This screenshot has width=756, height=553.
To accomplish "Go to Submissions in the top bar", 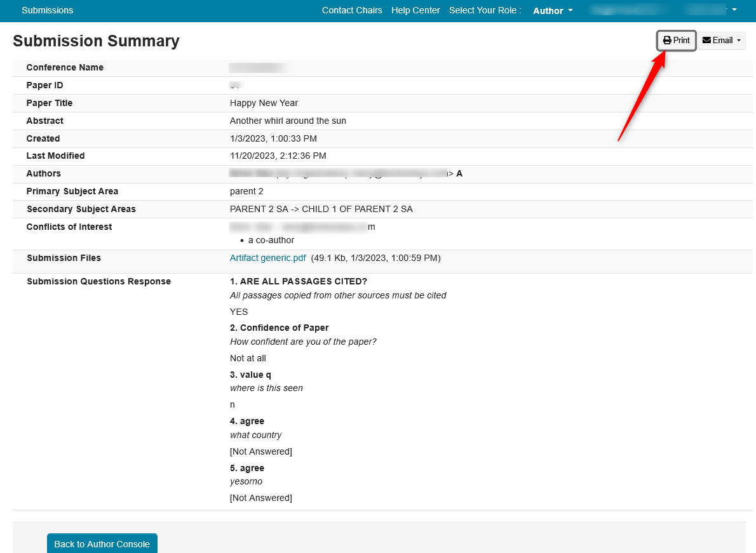I will point(48,10).
